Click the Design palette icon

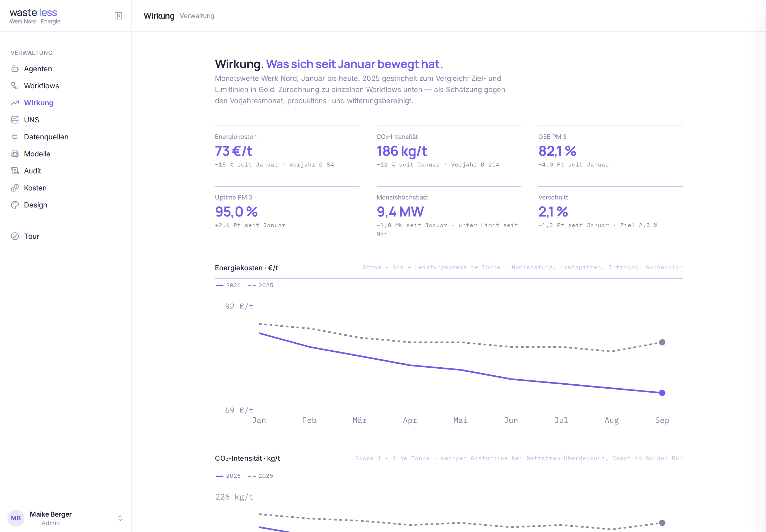click(x=15, y=205)
